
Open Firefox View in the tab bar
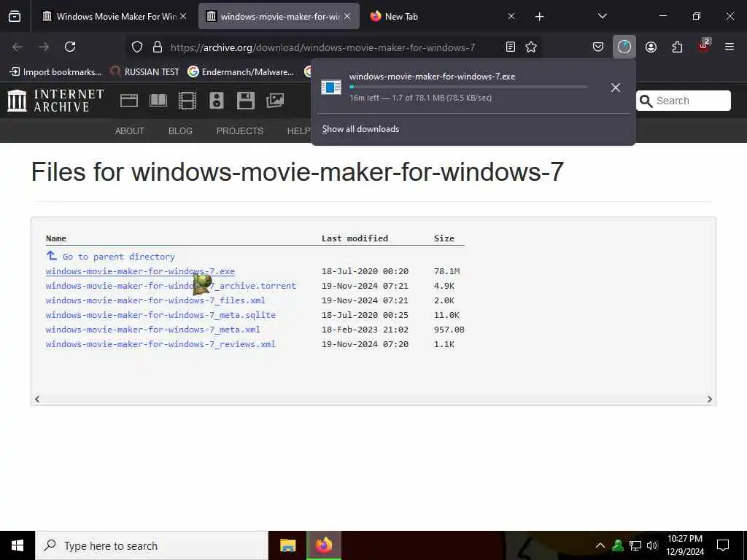15,16
